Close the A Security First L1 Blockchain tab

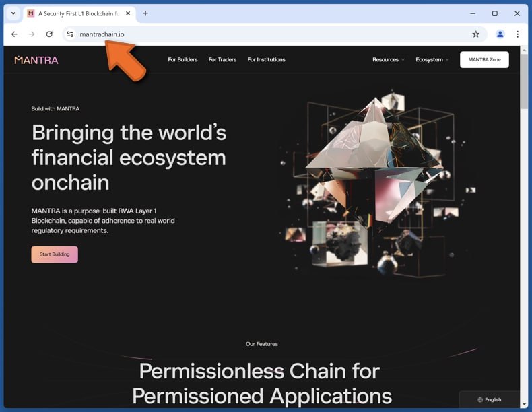click(128, 13)
